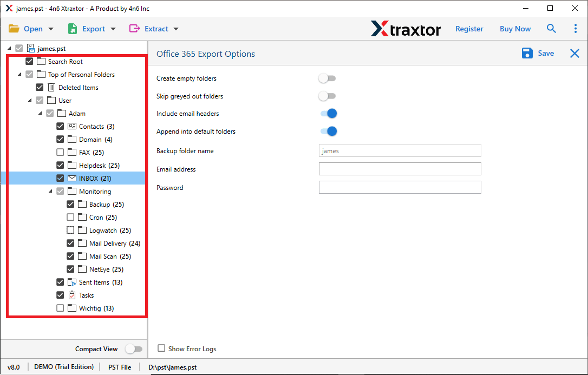Open the Open menu dropdown arrow
588x375 pixels.
pos(51,29)
